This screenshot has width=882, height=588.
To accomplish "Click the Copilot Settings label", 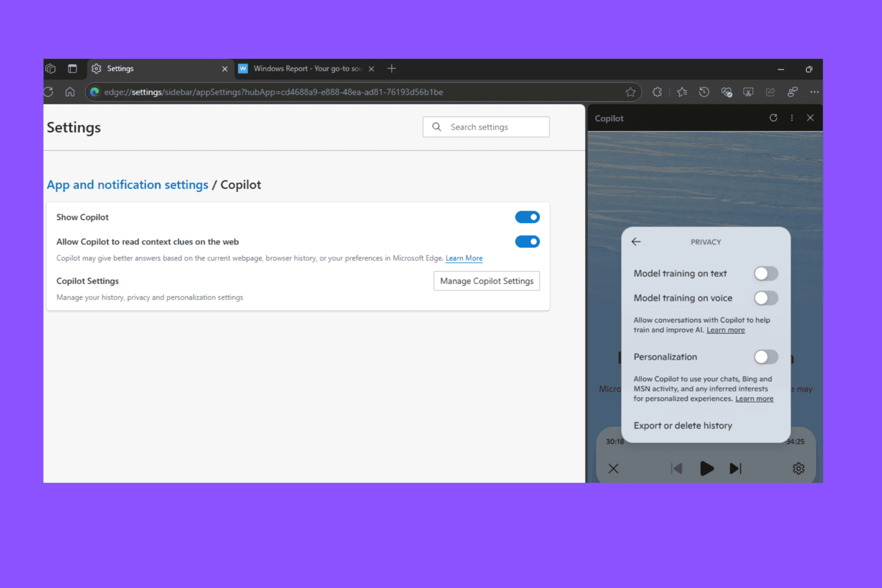I will point(87,281).
